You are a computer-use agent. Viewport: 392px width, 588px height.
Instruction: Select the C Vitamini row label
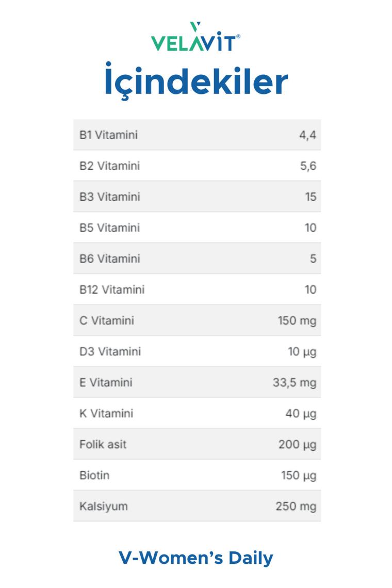(x=107, y=321)
